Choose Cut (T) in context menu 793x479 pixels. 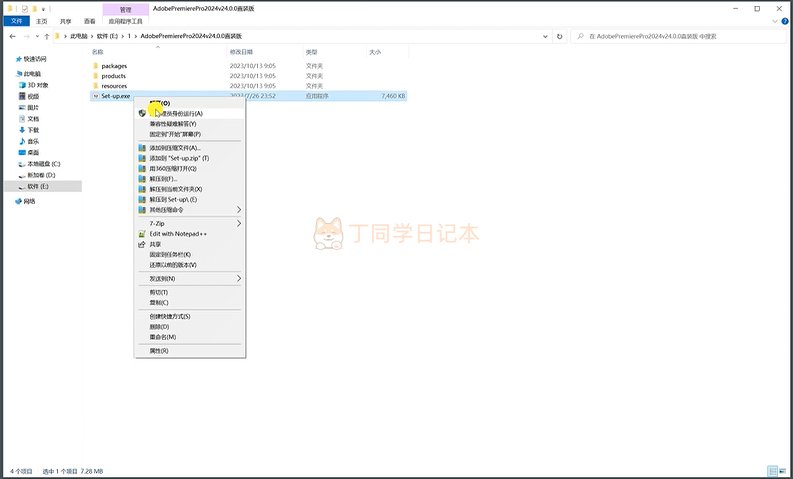pos(190,292)
